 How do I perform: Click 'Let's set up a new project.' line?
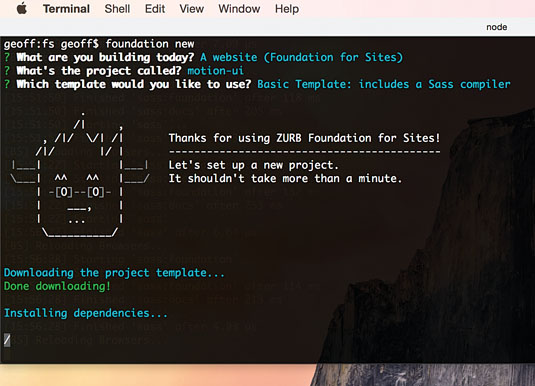click(254, 165)
